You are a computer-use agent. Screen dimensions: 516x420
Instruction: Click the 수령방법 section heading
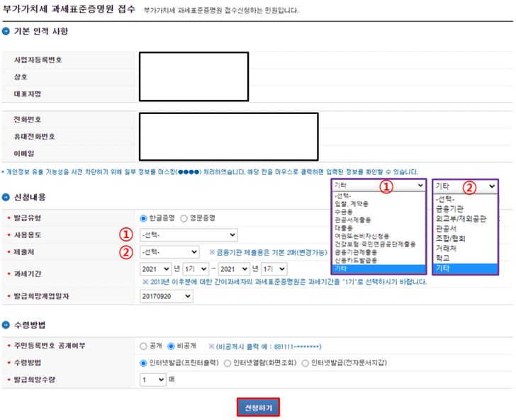click(x=30, y=325)
